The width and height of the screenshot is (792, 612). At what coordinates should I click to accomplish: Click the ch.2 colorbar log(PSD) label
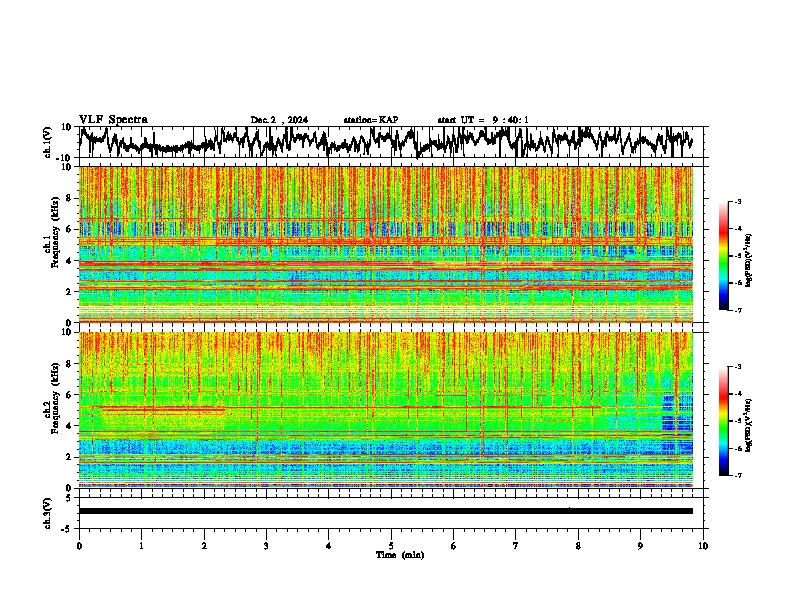pyautogui.click(x=749, y=425)
